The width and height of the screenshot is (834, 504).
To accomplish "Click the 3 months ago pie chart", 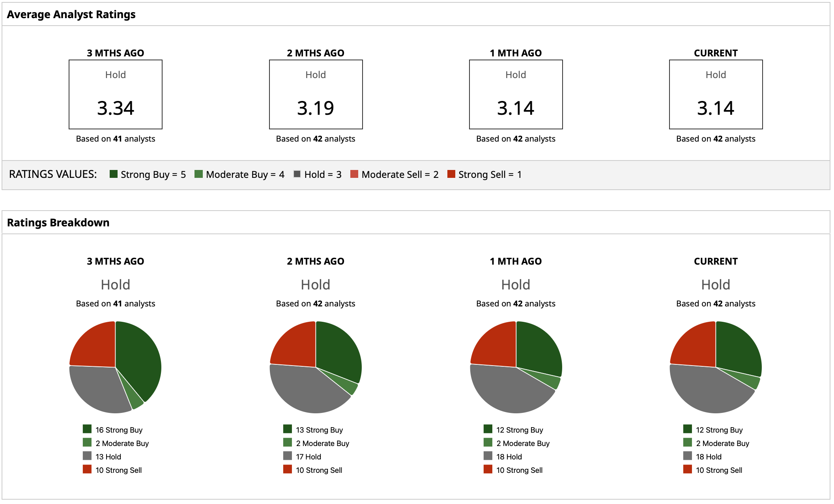I will click(x=116, y=367).
